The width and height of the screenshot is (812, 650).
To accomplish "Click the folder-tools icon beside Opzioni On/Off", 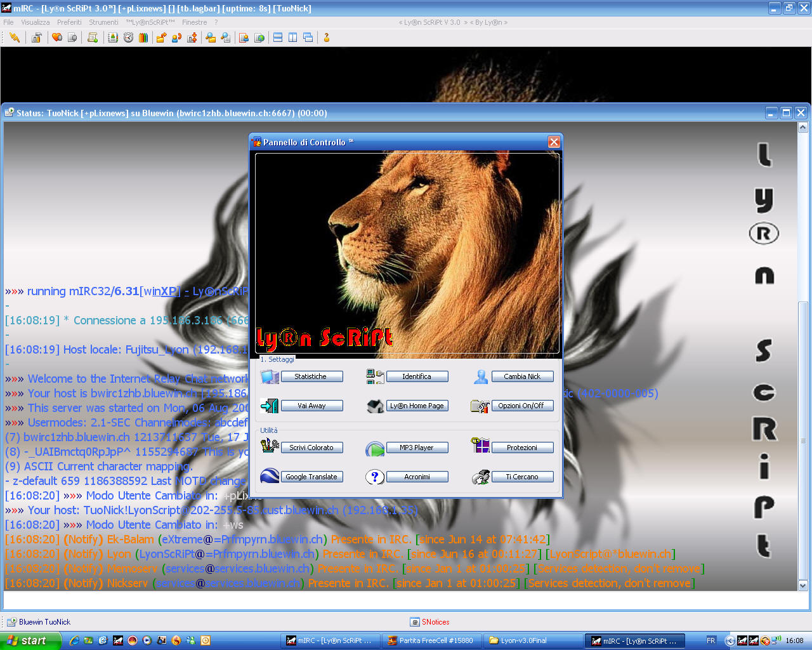I will click(x=480, y=406).
